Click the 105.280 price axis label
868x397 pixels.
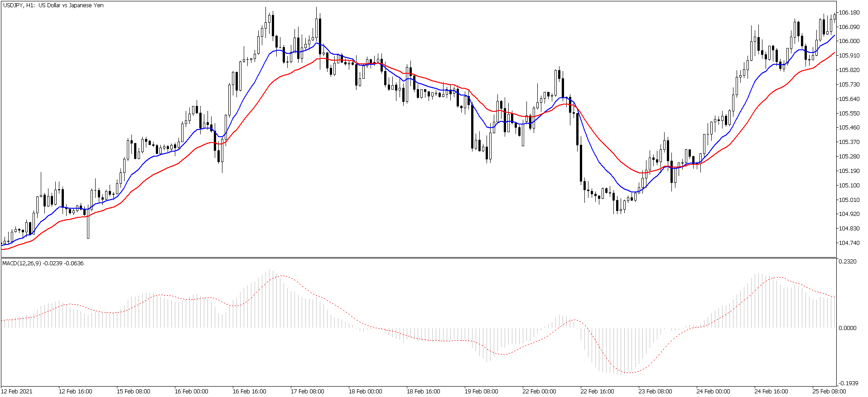(x=849, y=157)
